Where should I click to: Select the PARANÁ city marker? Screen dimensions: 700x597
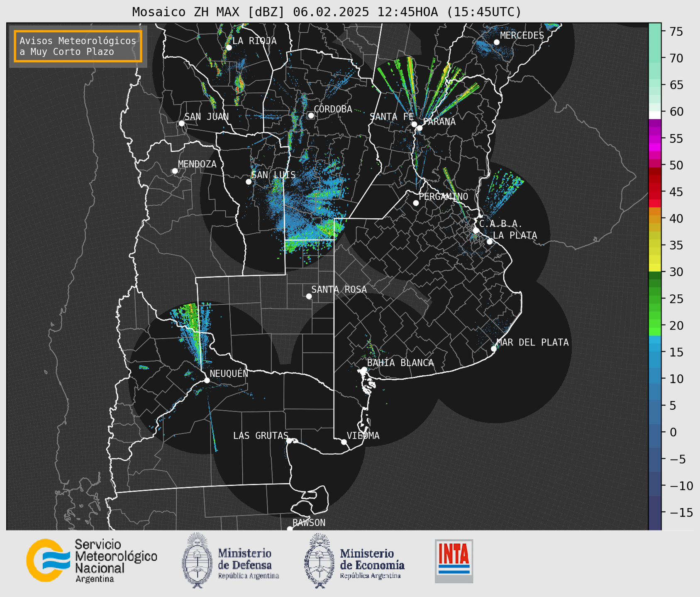pyautogui.click(x=420, y=128)
